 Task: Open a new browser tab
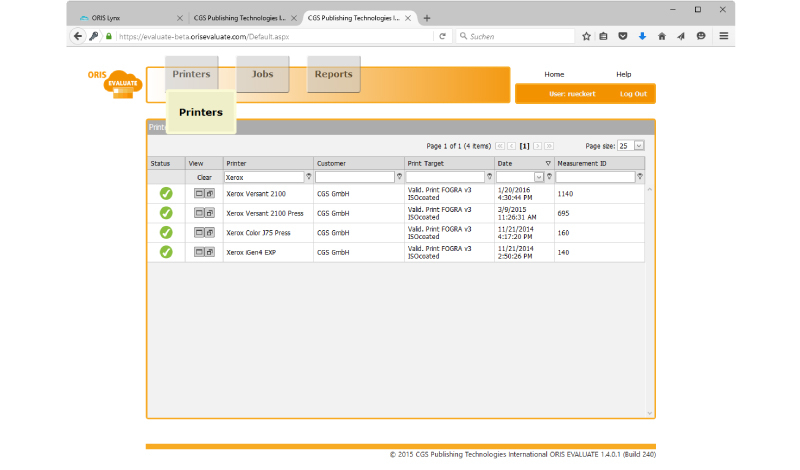coord(427,18)
